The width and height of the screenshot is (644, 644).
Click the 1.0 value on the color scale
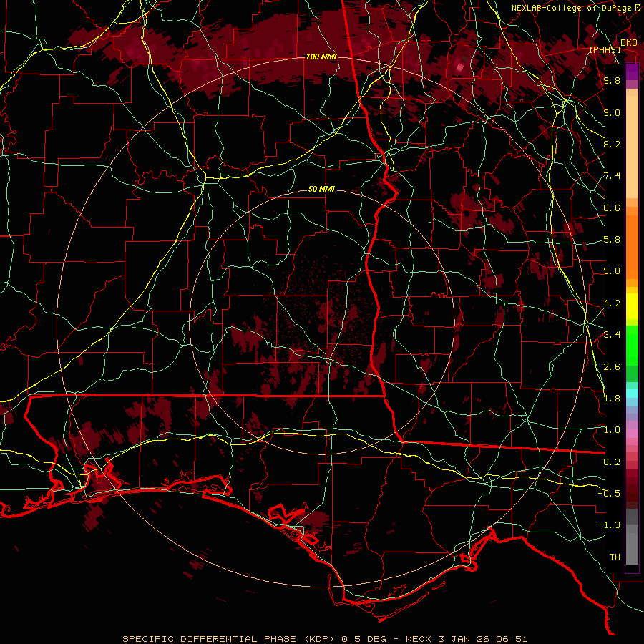[x=612, y=430]
